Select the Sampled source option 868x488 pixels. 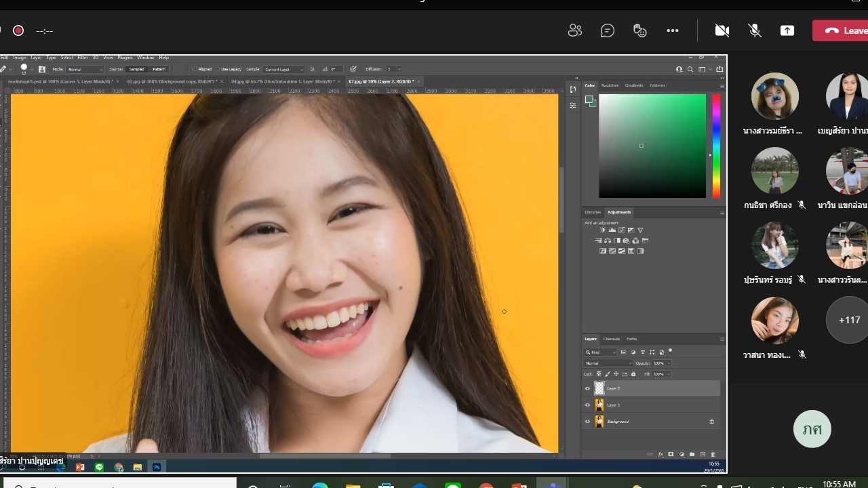click(x=137, y=69)
